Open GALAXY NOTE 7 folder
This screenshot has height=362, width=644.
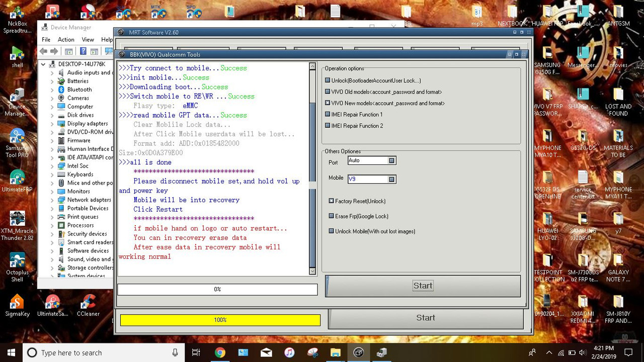(618, 268)
